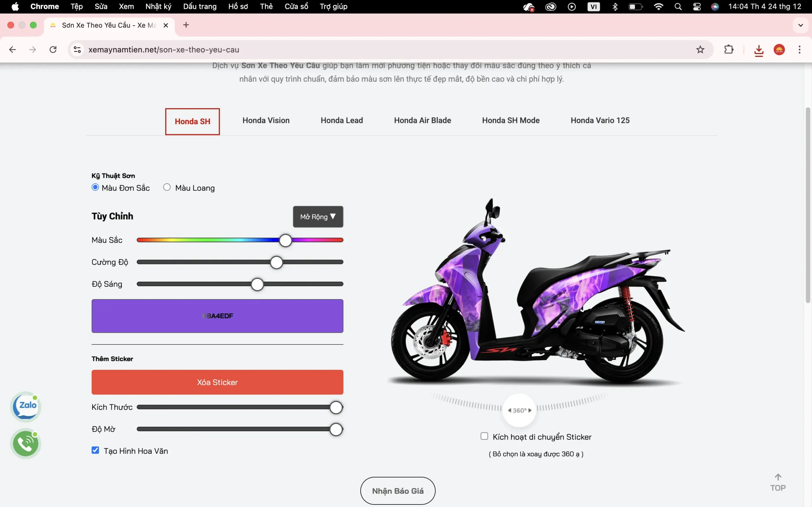This screenshot has height=507, width=812.
Task: Click the 360° rotate control
Action: 519,410
